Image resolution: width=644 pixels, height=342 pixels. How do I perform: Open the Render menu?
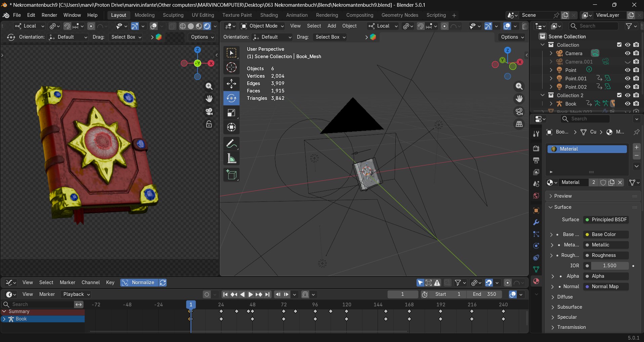[49, 15]
